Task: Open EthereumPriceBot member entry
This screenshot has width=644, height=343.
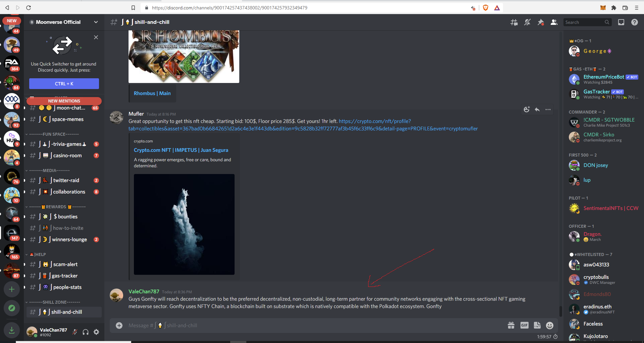Action: pos(603,79)
